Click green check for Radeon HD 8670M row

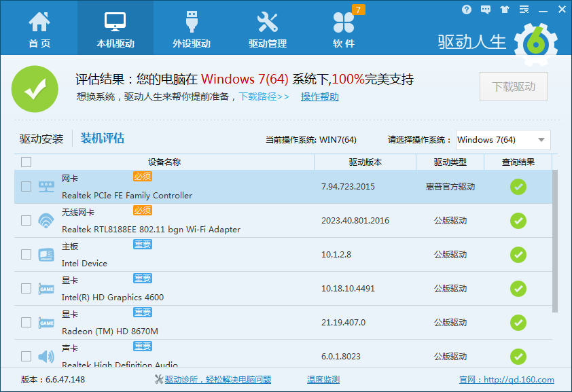(x=518, y=322)
